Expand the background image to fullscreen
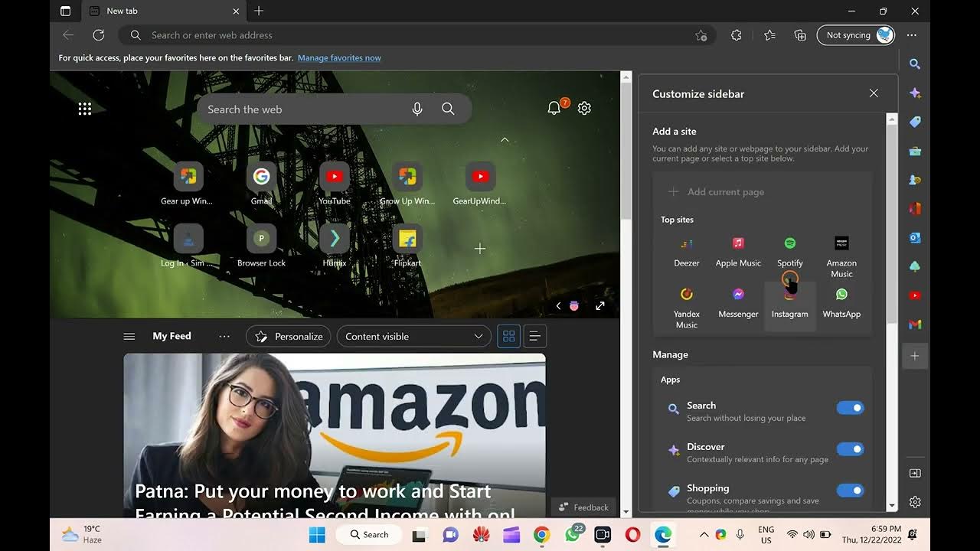Screen dimensions: 980x551 tap(600, 305)
